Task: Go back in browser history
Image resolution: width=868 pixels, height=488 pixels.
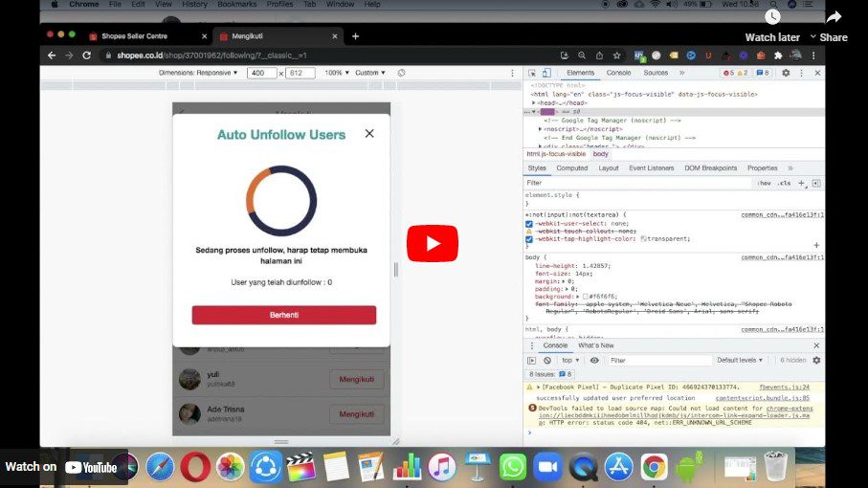Action: tap(52, 55)
